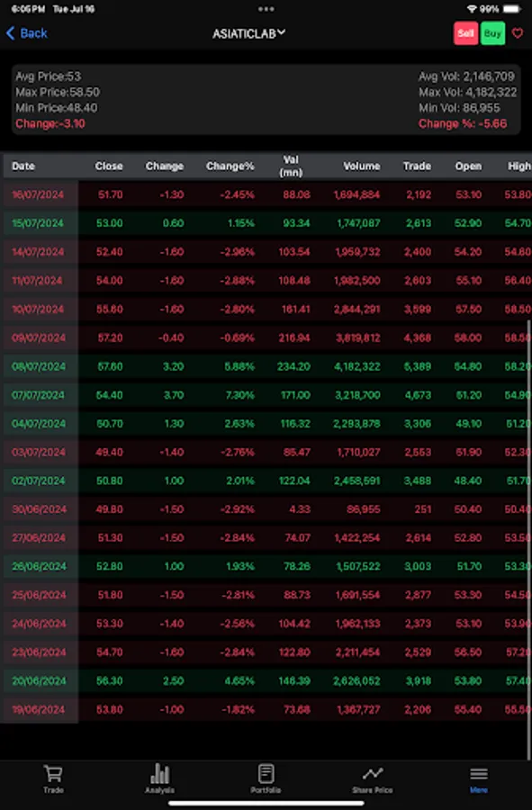This screenshot has height=810, width=532.
Task: Sort by the Change column header
Action: click(164, 166)
